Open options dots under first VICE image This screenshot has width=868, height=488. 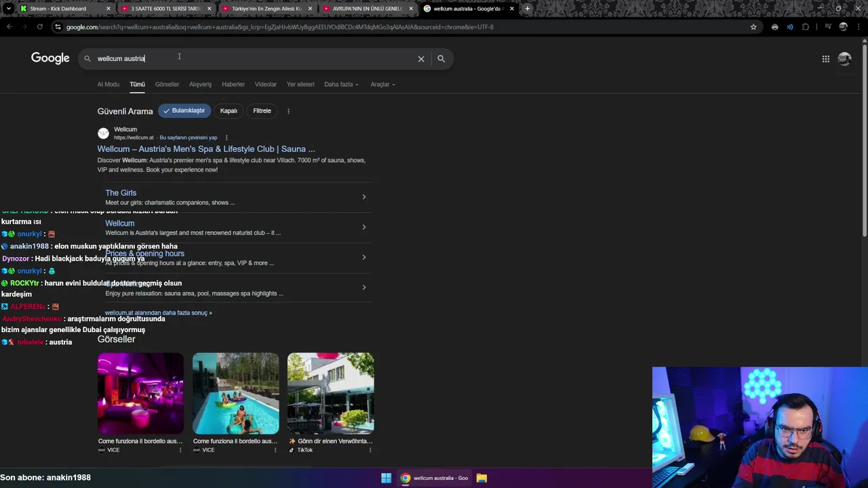pos(180,450)
